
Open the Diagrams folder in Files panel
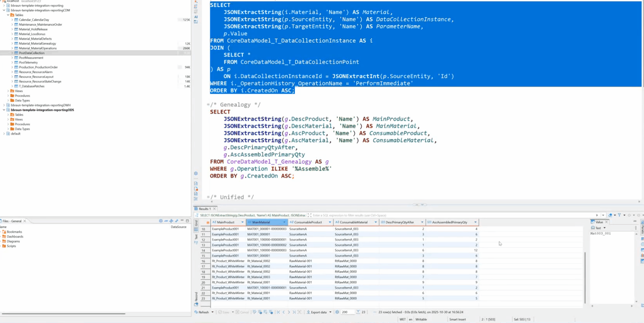point(13,241)
